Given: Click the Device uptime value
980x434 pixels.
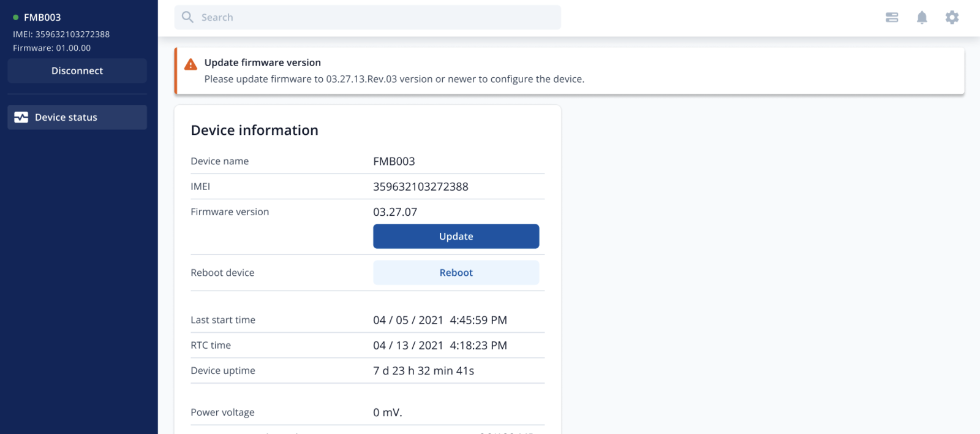Looking at the screenshot, I should [x=423, y=371].
